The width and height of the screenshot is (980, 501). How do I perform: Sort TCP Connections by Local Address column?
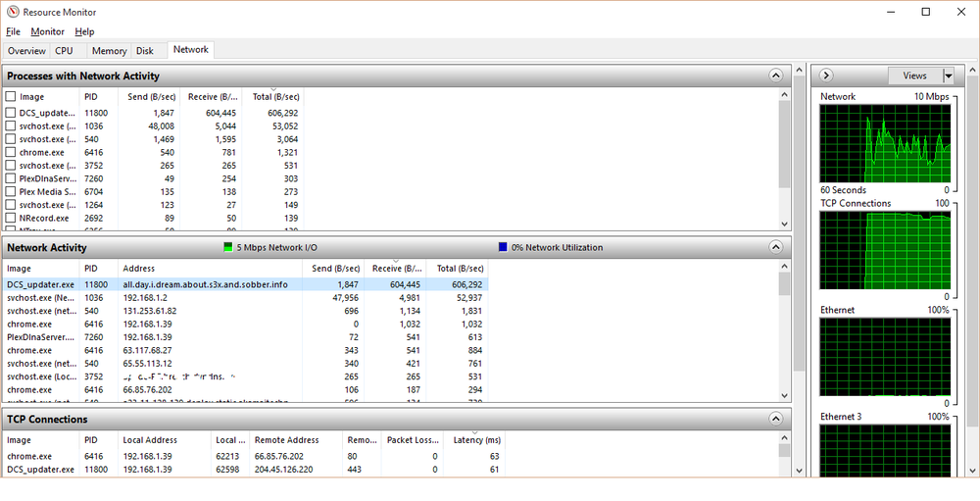point(165,439)
